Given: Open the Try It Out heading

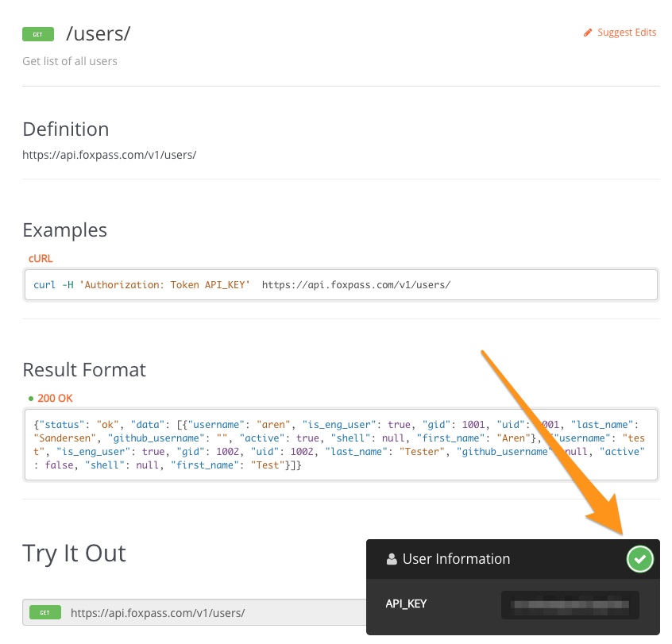Looking at the screenshot, I should [x=74, y=553].
